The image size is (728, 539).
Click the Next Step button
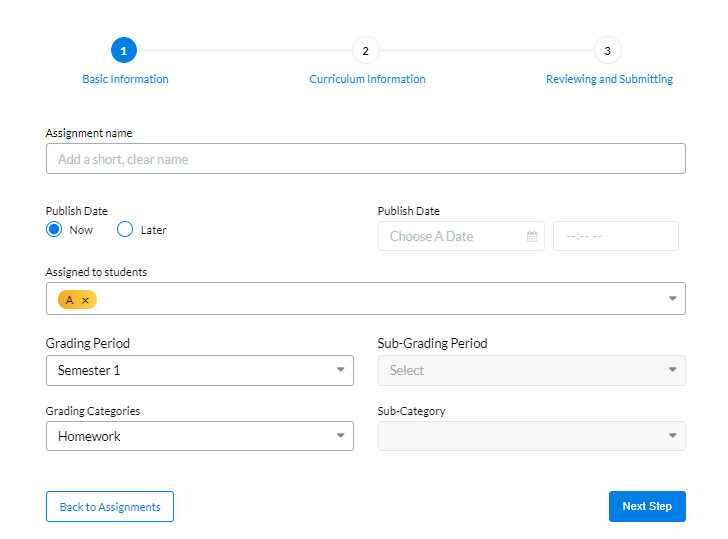[x=646, y=506]
